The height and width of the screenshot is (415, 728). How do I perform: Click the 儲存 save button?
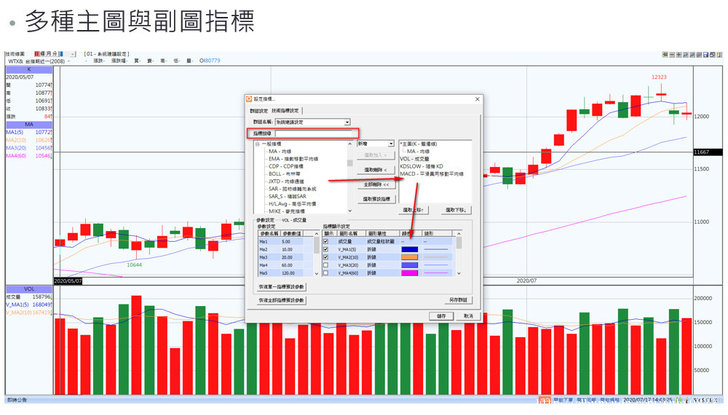[439, 315]
